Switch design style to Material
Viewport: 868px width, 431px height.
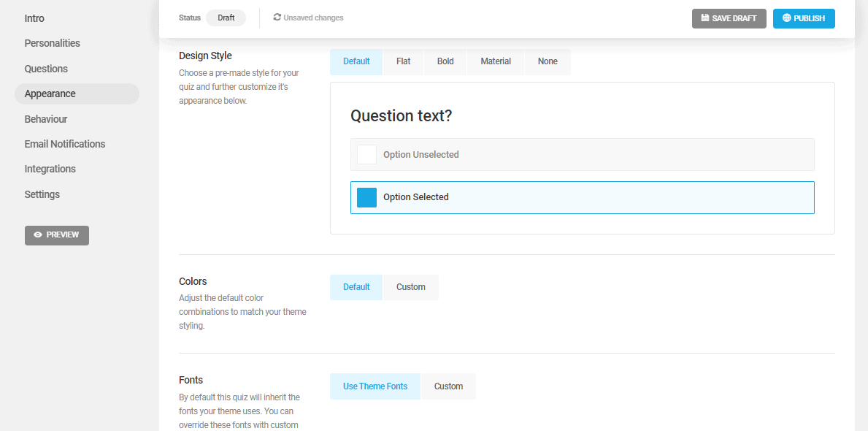tap(496, 61)
